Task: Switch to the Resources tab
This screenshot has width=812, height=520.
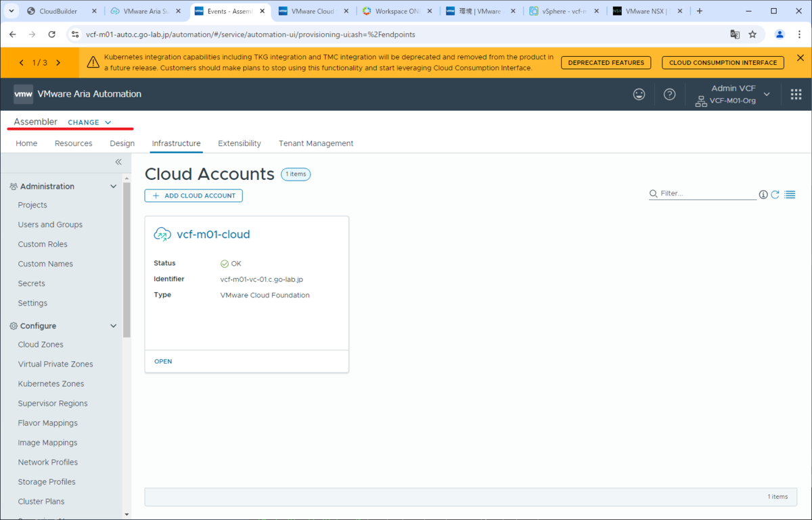Action: [73, 143]
